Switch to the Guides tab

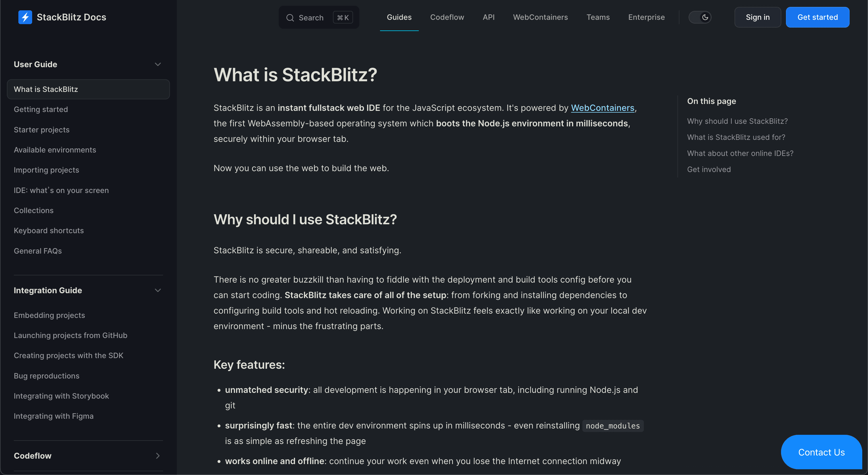pyautogui.click(x=399, y=17)
